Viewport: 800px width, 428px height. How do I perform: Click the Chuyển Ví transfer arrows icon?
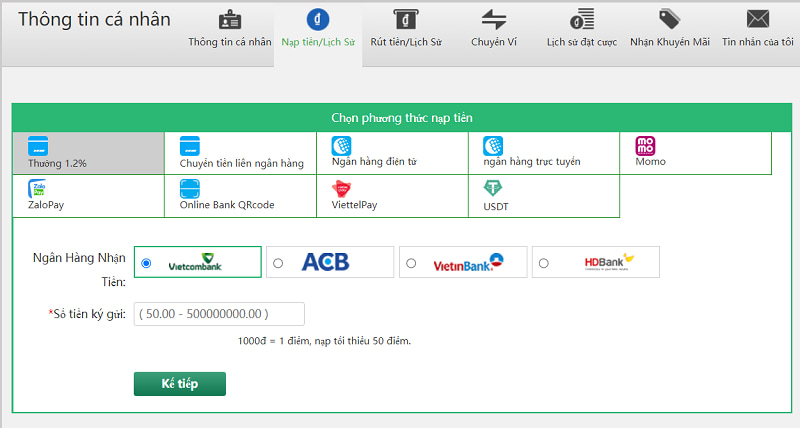click(494, 20)
